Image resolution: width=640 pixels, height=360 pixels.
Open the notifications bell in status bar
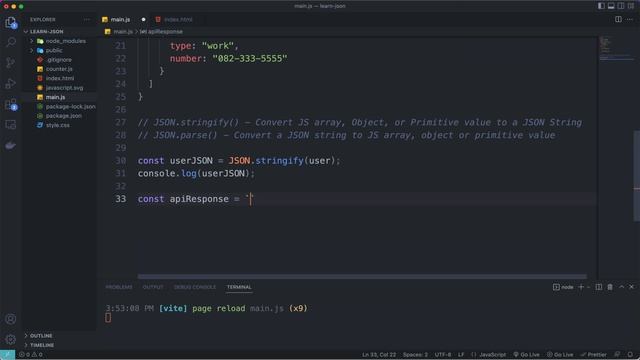pyautogui.click(x=630, y=355)
